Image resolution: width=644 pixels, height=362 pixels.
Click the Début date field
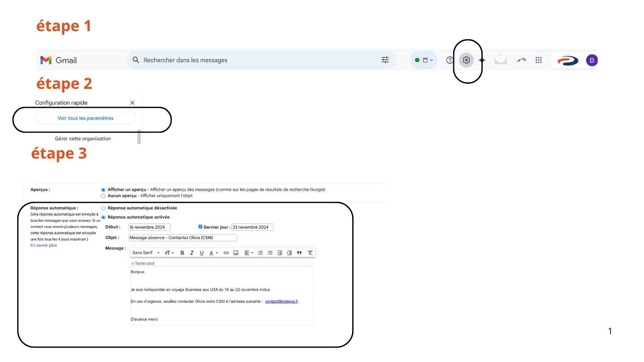click(149, 227)
